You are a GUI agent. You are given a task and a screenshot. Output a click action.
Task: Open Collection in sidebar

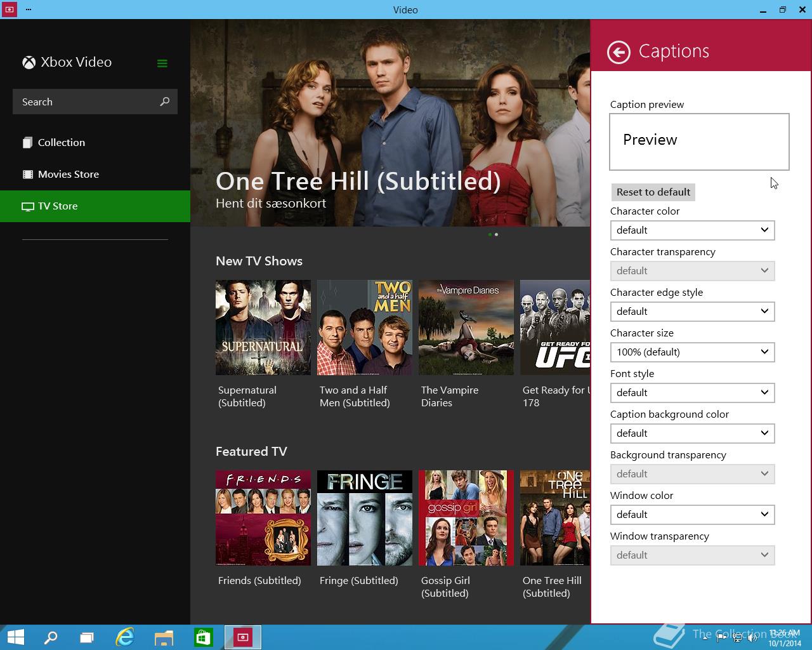pyautogui.click(x=95, y=142)
